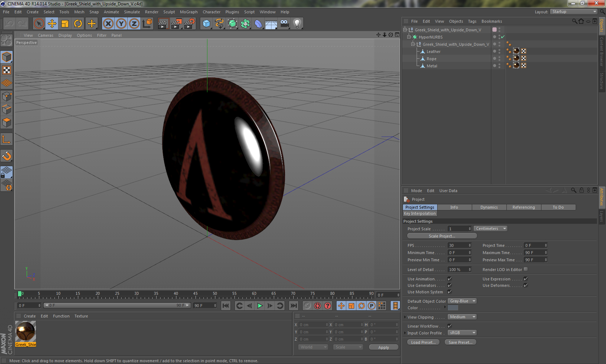Screen dimensions: 606x364
Task: Open the spline pen tools
Action: (219, 24)
